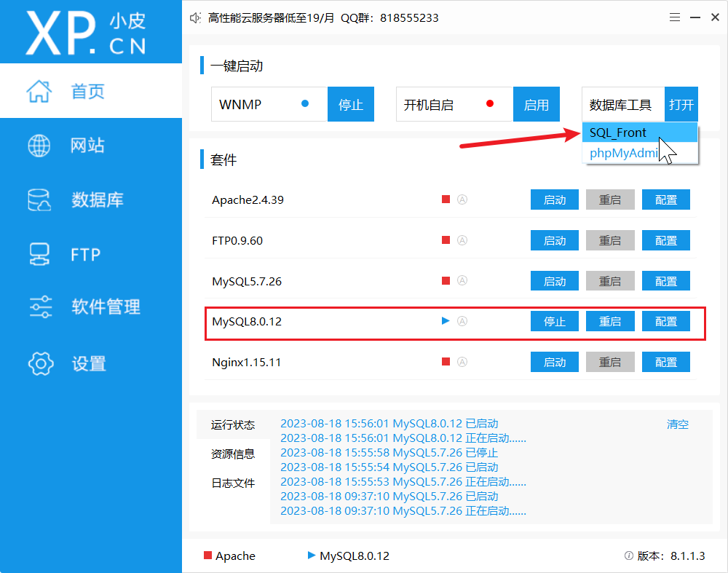728x573 pixels.
Task: Select phpMyAdmin from the dropdown
Action: coord(640,153)
